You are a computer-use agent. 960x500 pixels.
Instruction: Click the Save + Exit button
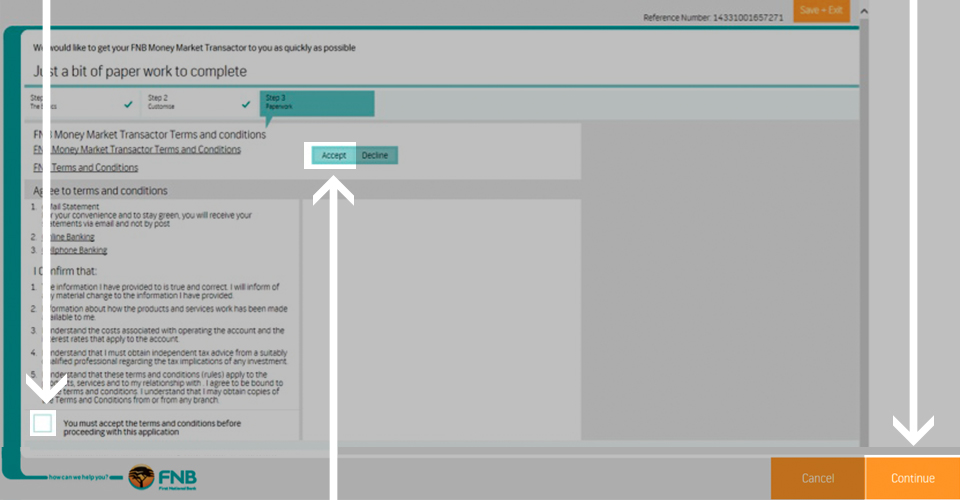[821, 10]
